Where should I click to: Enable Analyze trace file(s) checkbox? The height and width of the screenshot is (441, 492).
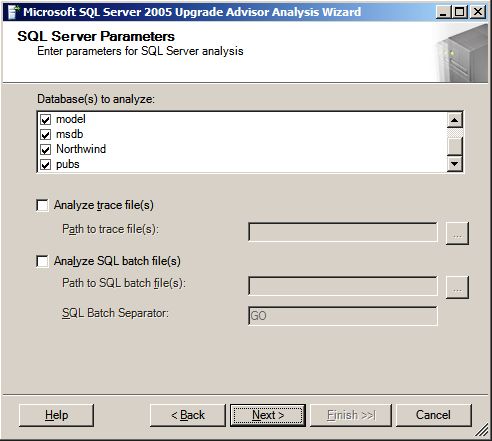coord(42,205)
